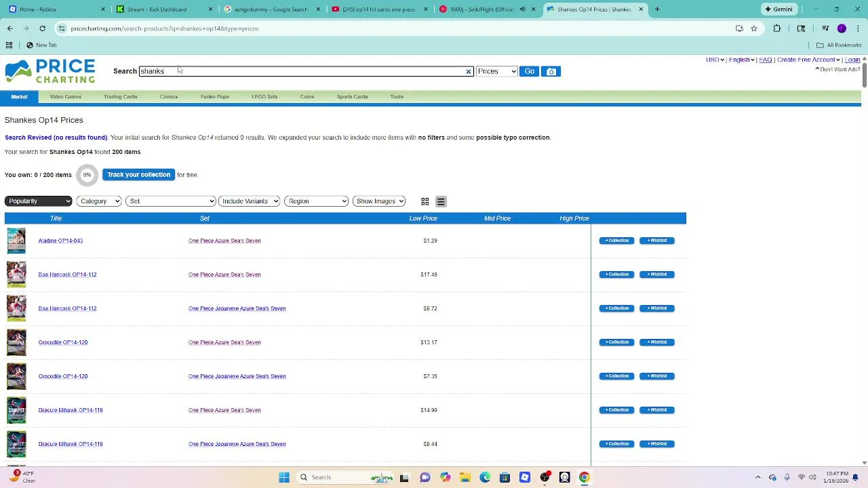
Task: Click the browser address bar URL
Action: click(x=164, y=28)
